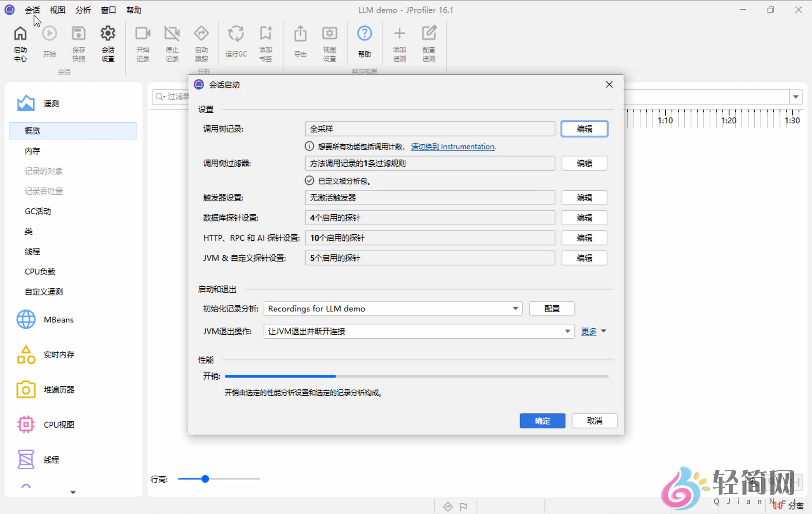Open the 分析 menu
Viewport: 812px width, 514px height.
coord(83,10)
